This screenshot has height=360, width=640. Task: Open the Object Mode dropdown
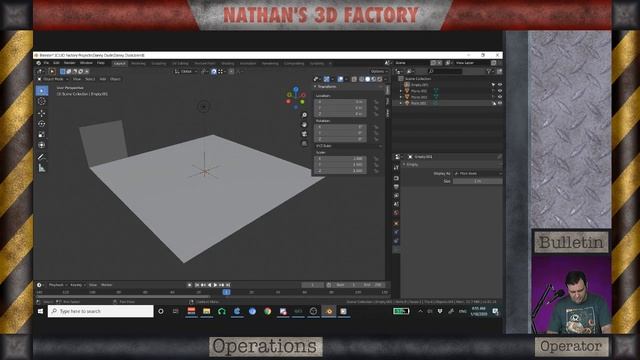[53, 79]
